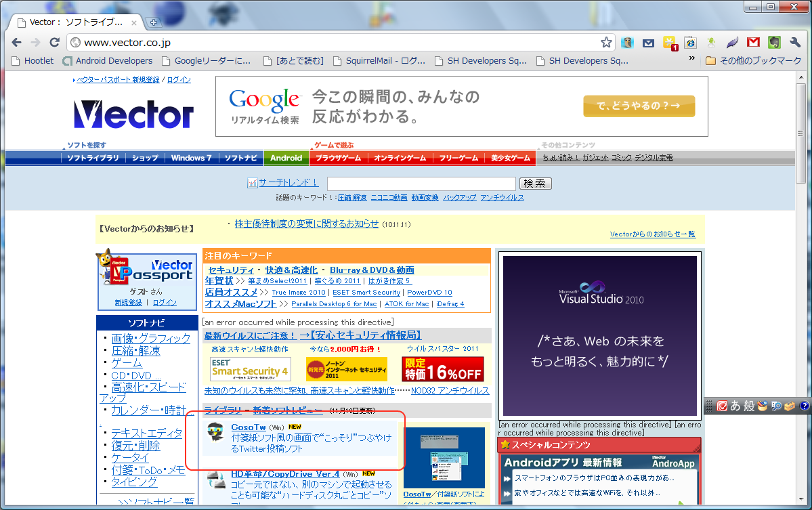
Task: Click the CosoTw software title link
Action: (x=248, y=427)
